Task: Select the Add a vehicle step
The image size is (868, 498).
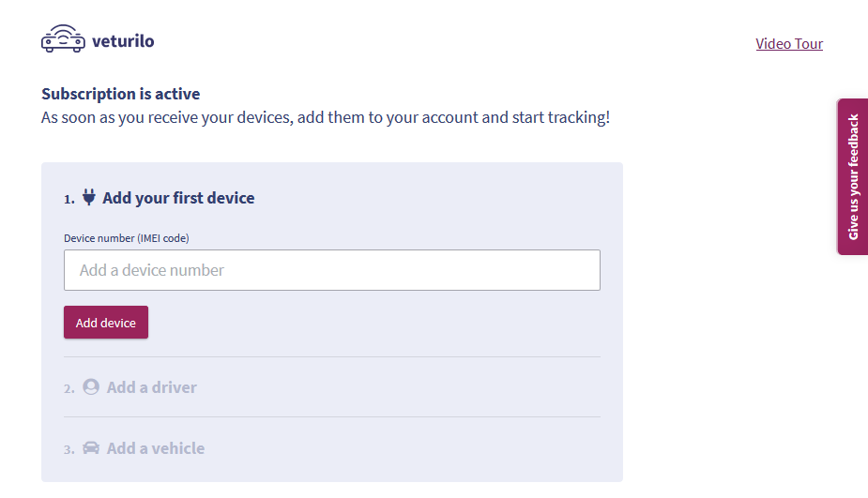Action: (x=155, y=448)
